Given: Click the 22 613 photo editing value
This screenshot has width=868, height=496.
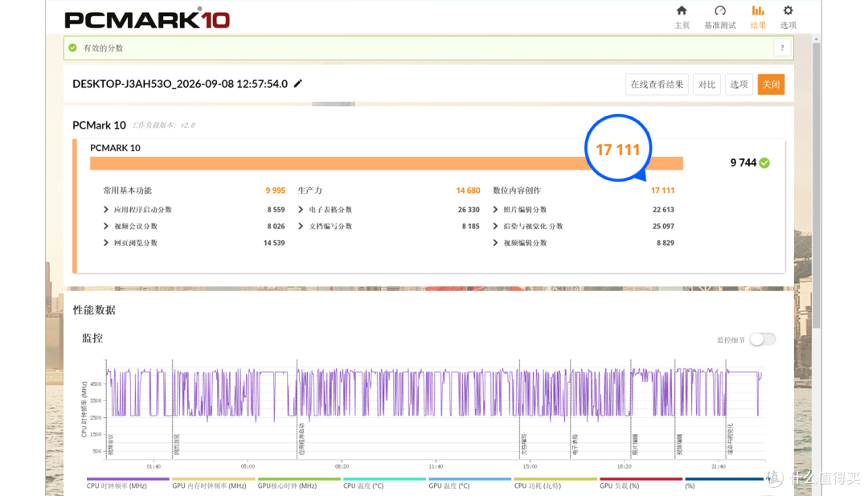Looking at the screenshot, I should [663, 210].
